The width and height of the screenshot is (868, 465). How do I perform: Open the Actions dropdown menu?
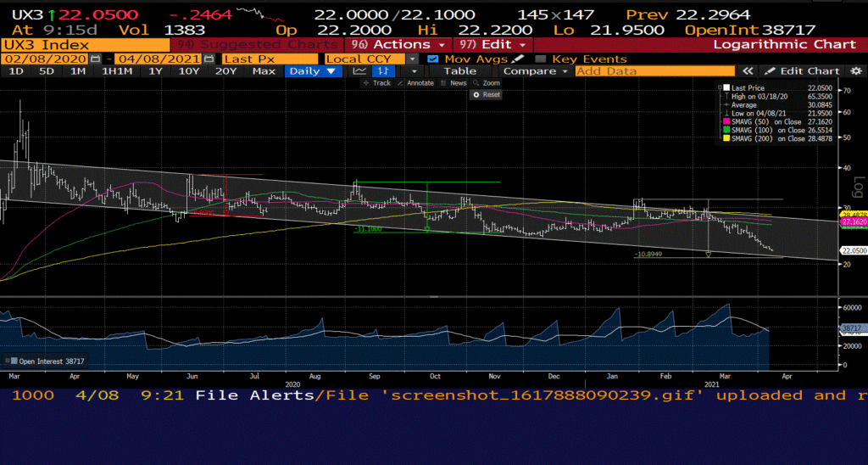click(x=397, y=44)
